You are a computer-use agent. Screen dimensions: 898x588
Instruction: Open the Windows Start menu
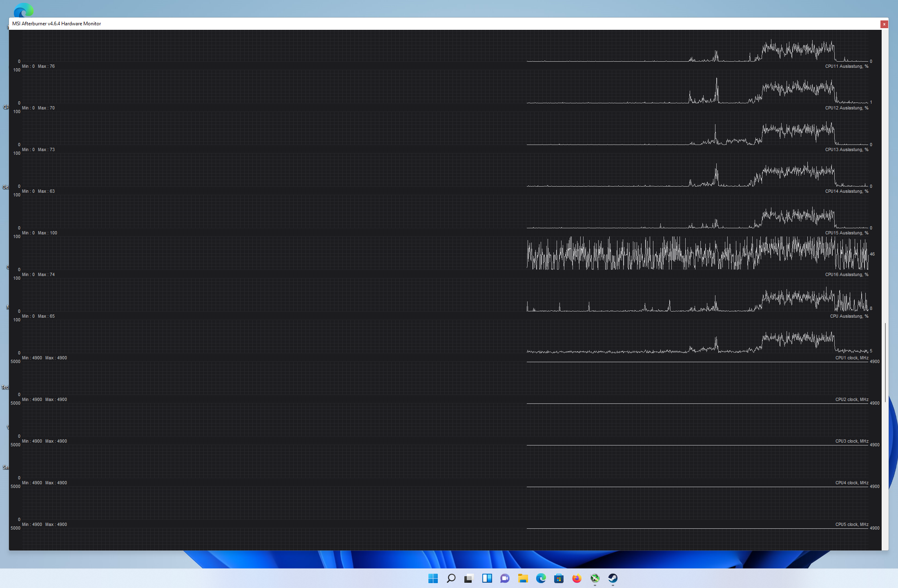[x=433, y=578]
